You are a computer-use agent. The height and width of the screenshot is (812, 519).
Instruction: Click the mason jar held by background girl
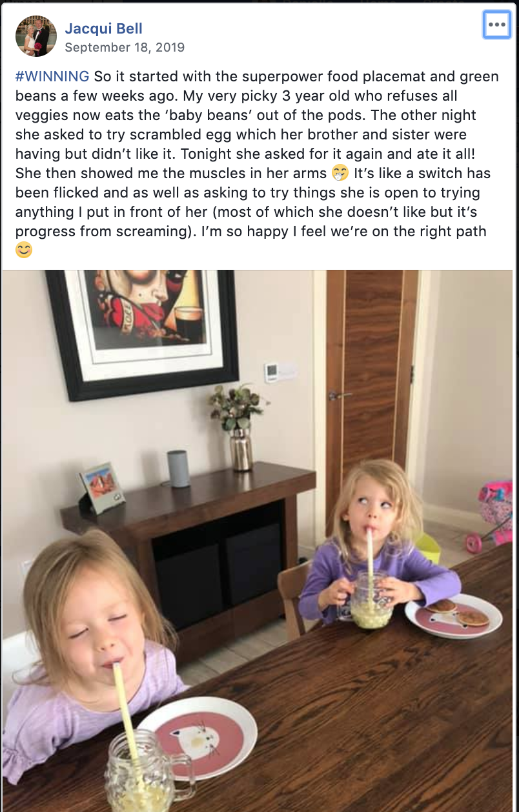(x=369, y=601)
